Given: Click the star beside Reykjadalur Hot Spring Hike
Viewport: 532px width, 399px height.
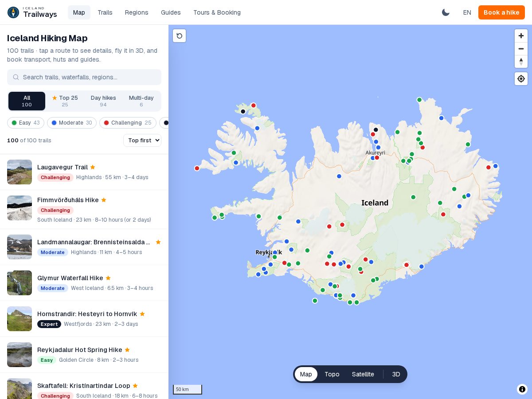Looking at the screenshot, I should (x=127, y=350).
